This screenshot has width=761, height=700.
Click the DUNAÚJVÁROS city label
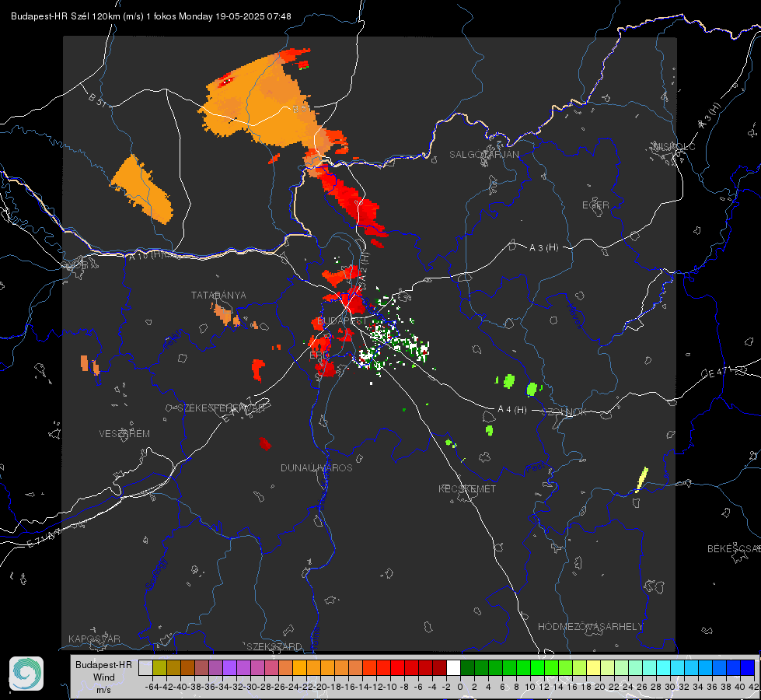click(x=316, y=467)
